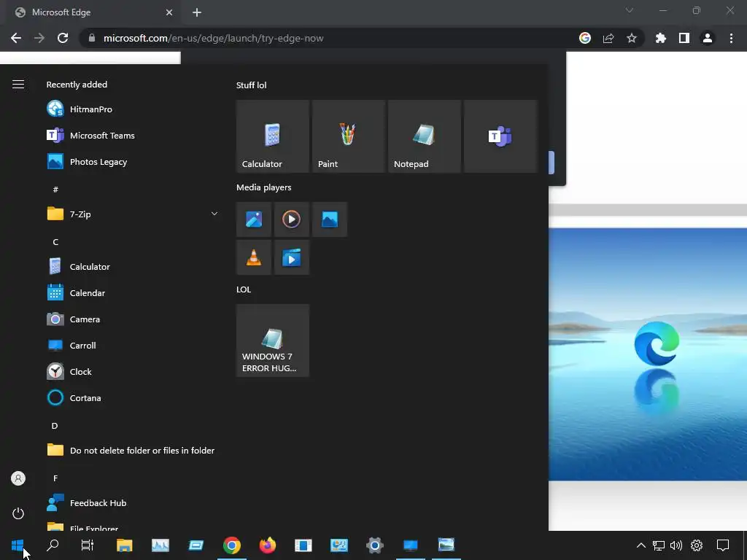Share this page using the share icon
This screenshot has height=560, width=747.
tap(608, 38)
